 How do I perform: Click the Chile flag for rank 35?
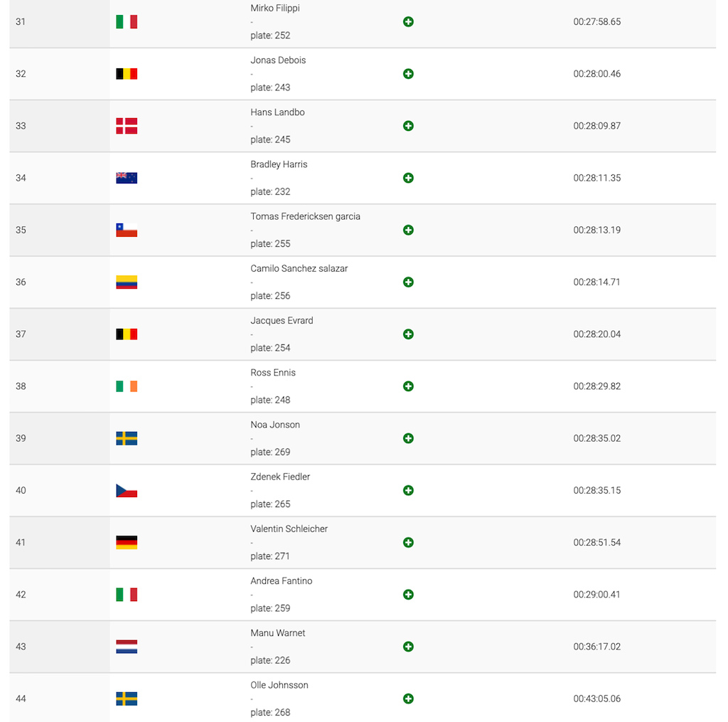point(127,230)
